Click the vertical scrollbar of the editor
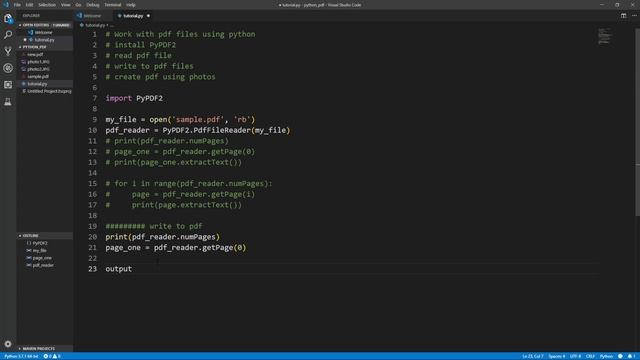 click(x=638, y=122)
